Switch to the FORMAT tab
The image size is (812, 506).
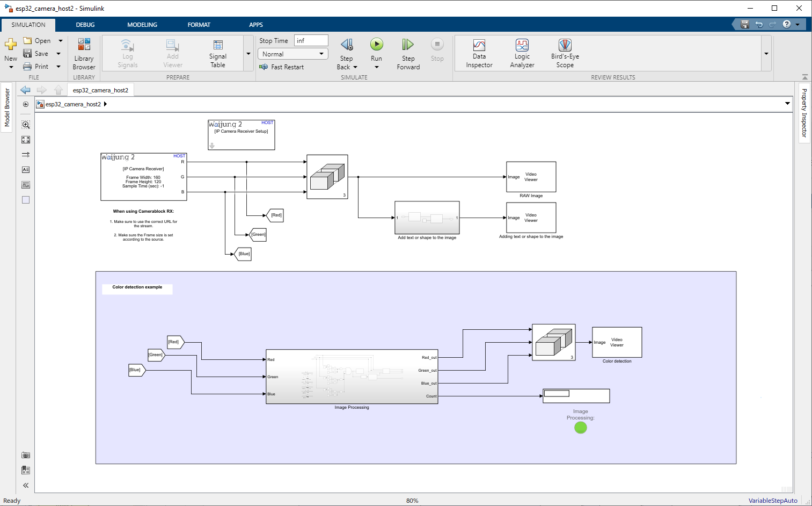click(x=199, y=25)
